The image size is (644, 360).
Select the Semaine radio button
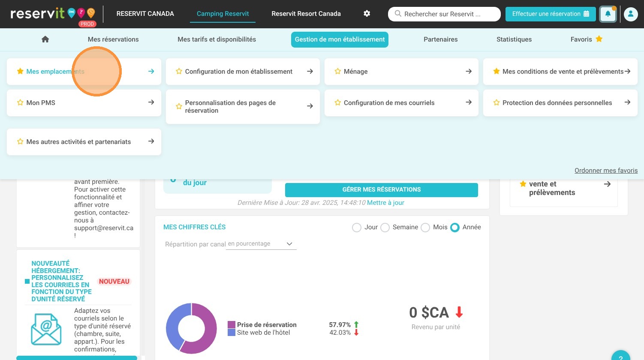coord(385,228)
